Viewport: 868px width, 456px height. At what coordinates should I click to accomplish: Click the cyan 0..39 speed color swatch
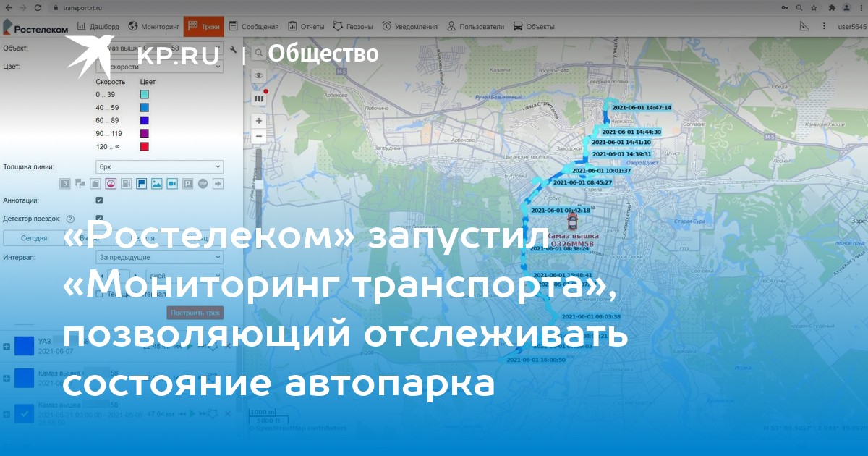coord(145,94)
